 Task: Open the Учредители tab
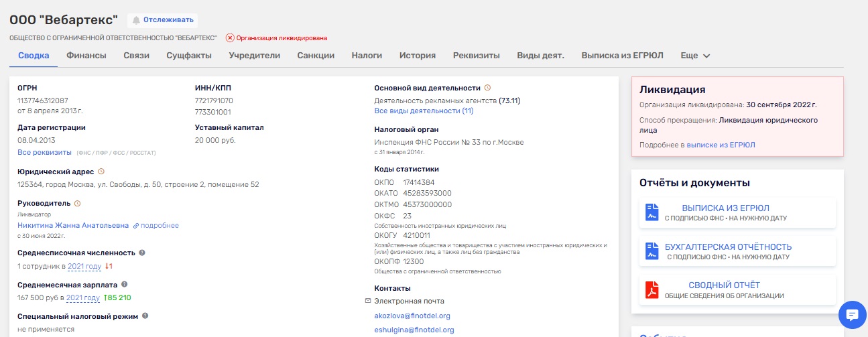click(254, 56)
